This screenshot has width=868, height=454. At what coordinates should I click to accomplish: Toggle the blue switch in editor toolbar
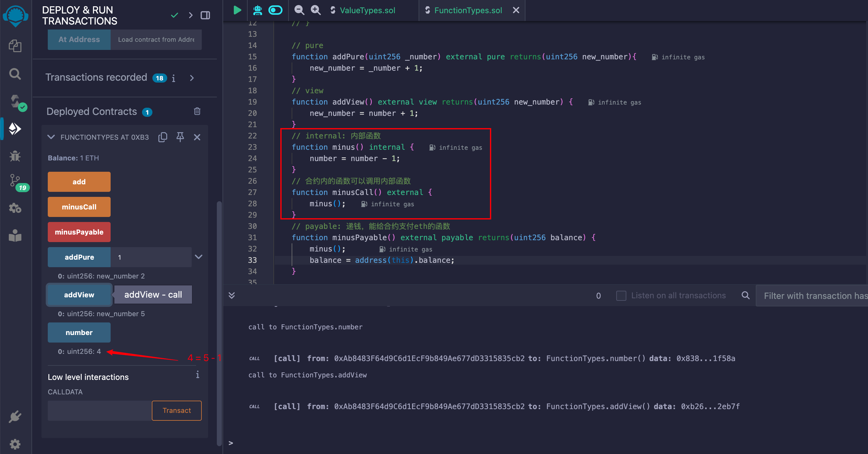[275, 10]
